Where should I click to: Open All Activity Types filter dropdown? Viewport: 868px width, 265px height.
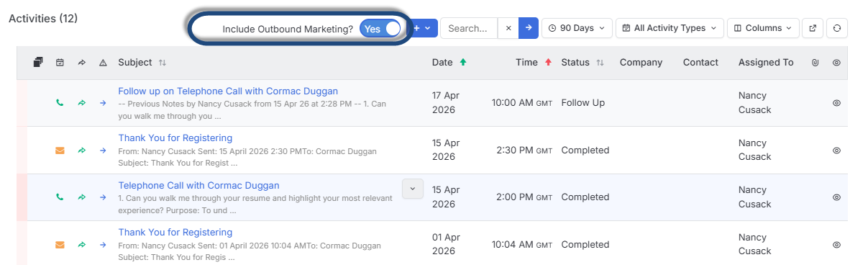(x=670, y=28)
